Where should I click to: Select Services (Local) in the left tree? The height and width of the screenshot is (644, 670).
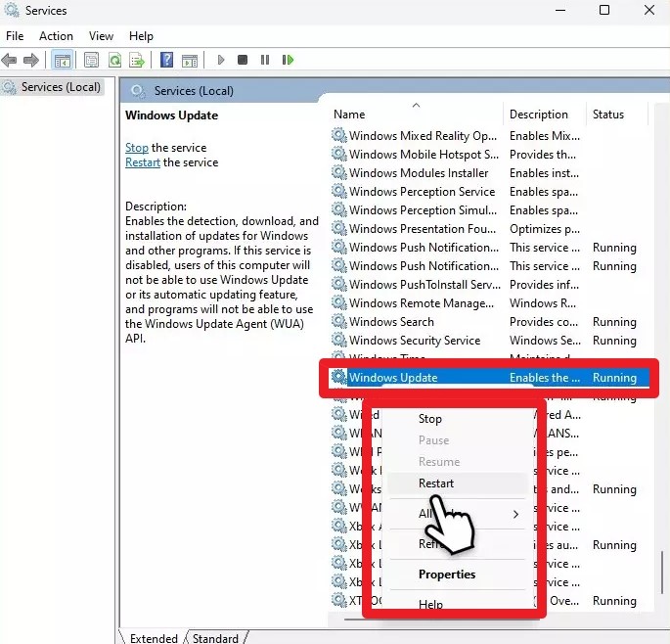(x=52, y=87)
